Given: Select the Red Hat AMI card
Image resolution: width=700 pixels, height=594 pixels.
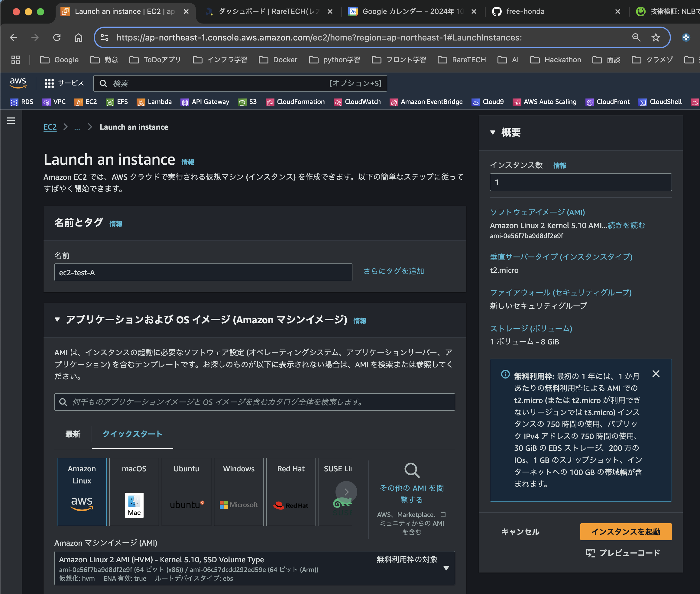Looking at the screenshot, I should [291, 492].
